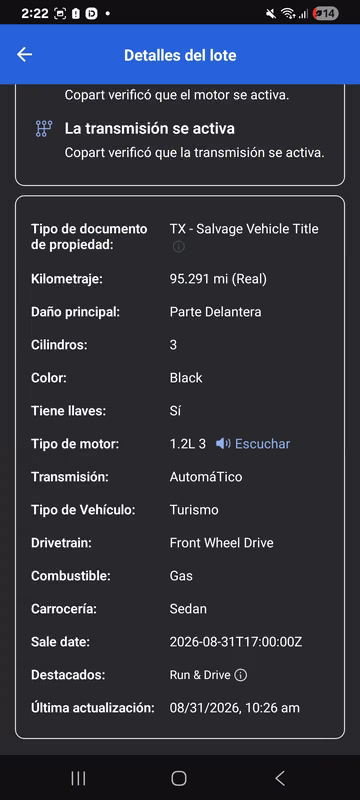
Task: Tap the 95.291 mi (Real) mileage value
Action: point(218,279)
